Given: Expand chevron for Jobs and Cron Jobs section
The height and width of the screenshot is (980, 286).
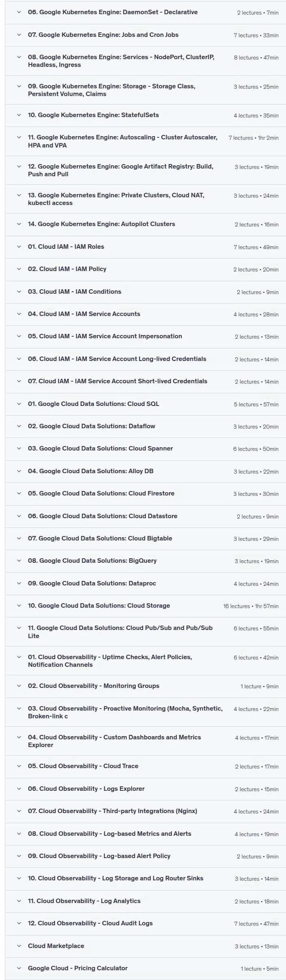Looking at the screenshot, I should pos(19,35).
